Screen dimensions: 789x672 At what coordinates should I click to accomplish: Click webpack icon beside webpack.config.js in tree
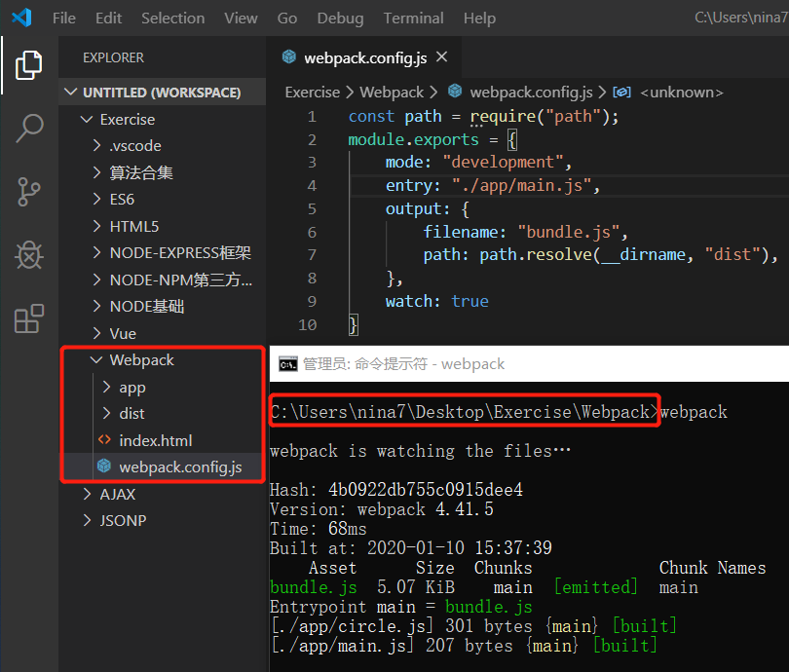point(104,467)
